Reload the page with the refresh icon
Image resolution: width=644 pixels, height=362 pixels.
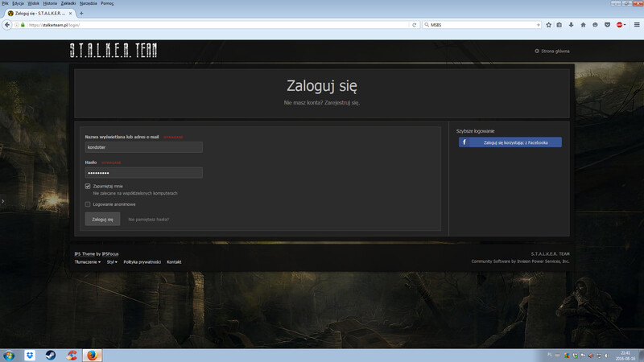(415, 24)
